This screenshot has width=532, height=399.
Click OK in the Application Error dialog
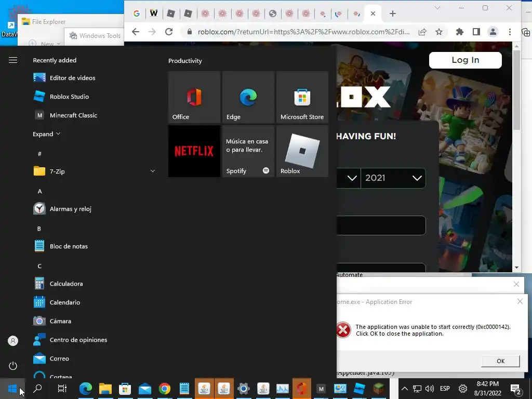[500, 361]
